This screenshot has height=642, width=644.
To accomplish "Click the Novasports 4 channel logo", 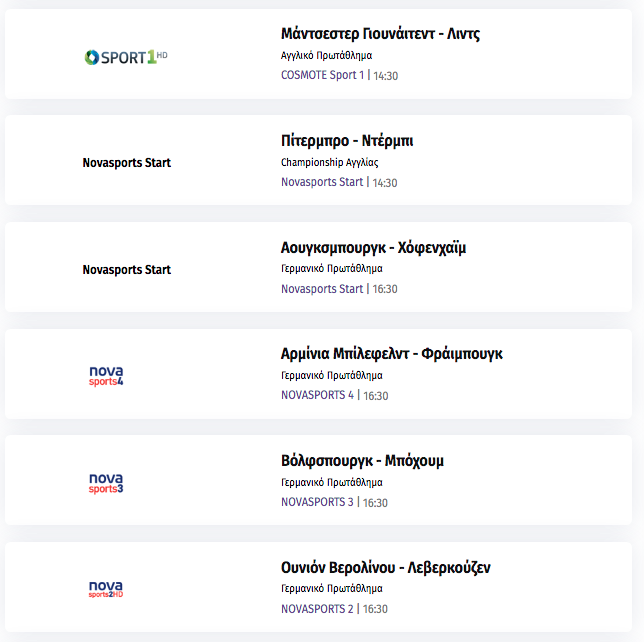I will click(x=106, y=376).
